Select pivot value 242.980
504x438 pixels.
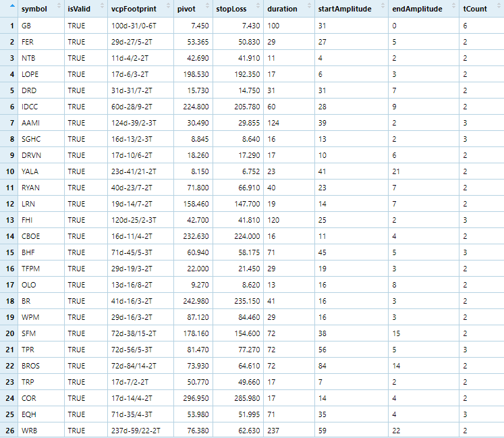coord(193,301)
